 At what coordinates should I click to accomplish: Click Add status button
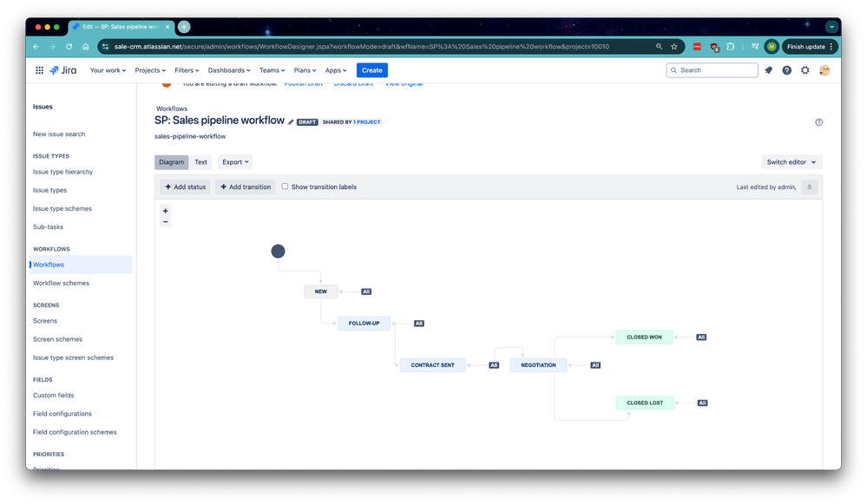(x=185, y=187)
